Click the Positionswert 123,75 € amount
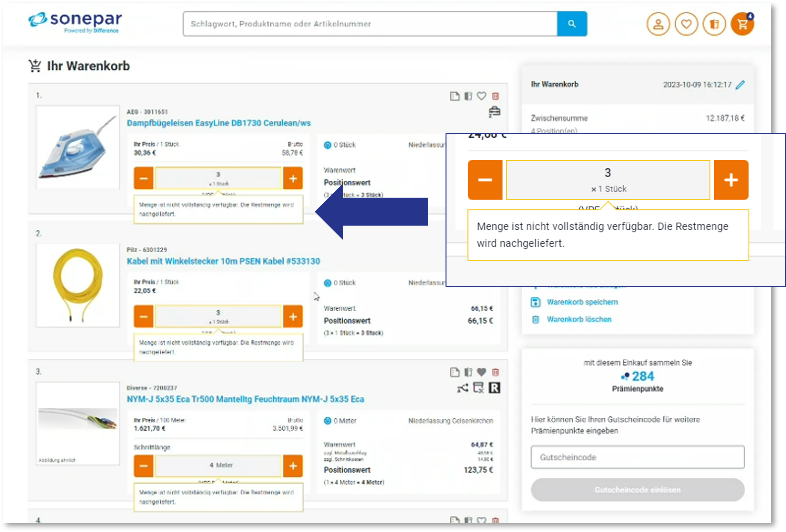The image size is (786, 532). tap(478, 470)
